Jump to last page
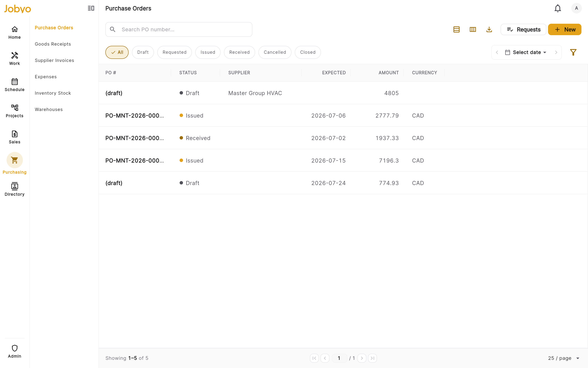Screen dimensions: 588x368 click(x=372, y=358)
